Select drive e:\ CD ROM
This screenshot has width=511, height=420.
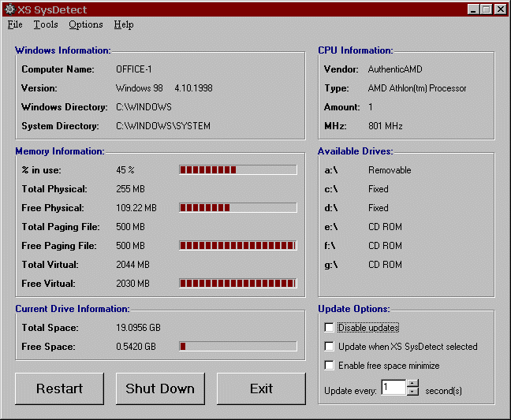coord(363,227)
